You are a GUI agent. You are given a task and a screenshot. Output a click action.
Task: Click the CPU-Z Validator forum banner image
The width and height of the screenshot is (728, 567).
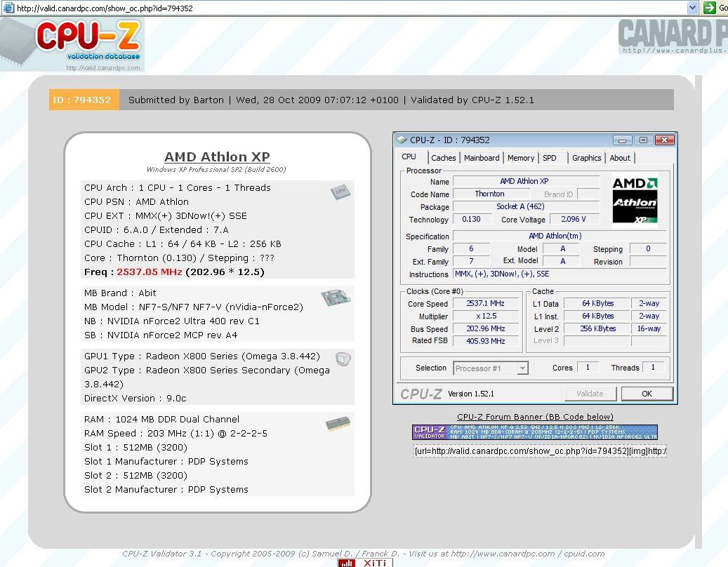pyautogui.click(x=535, y=432)
